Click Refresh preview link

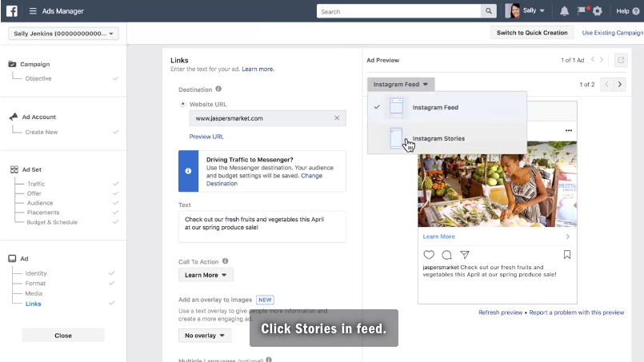(x=500, y=312)
